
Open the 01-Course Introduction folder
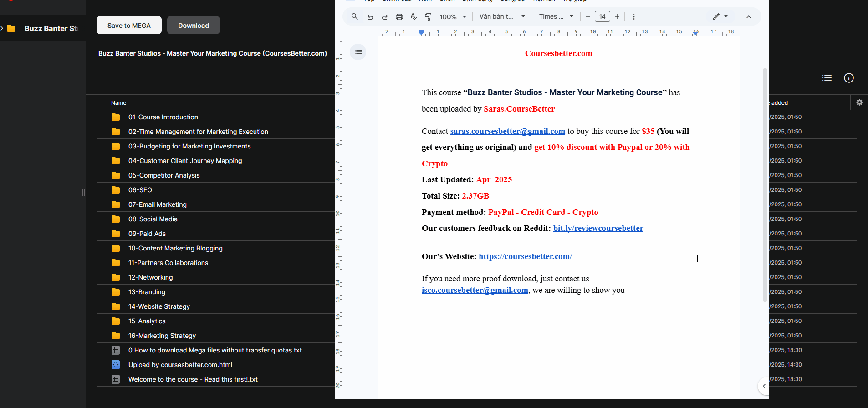click(x=216, y=117)
